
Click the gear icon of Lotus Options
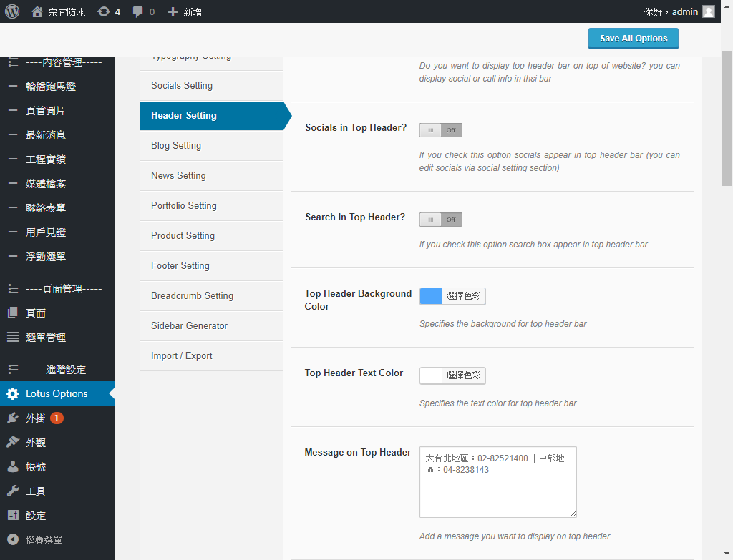pos(13,394)
